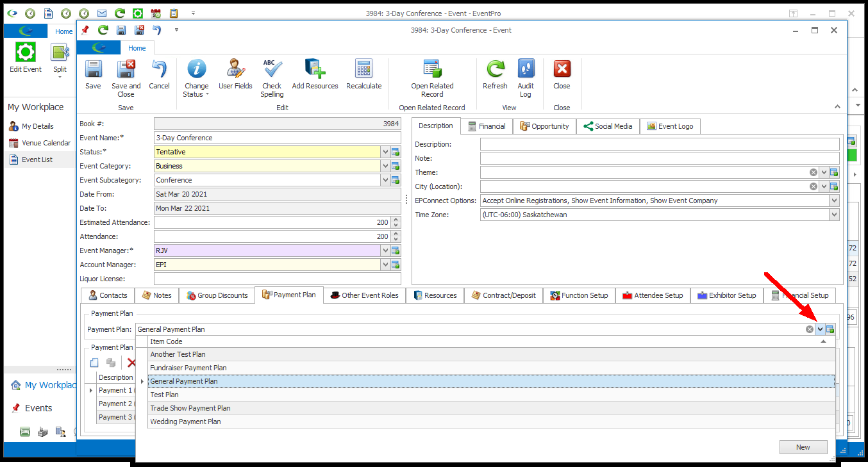Toggle the Payment Plan dropdown arrow
Viewport: 868px width, 467px height.
pyautogui.click(x=820, y=329)
